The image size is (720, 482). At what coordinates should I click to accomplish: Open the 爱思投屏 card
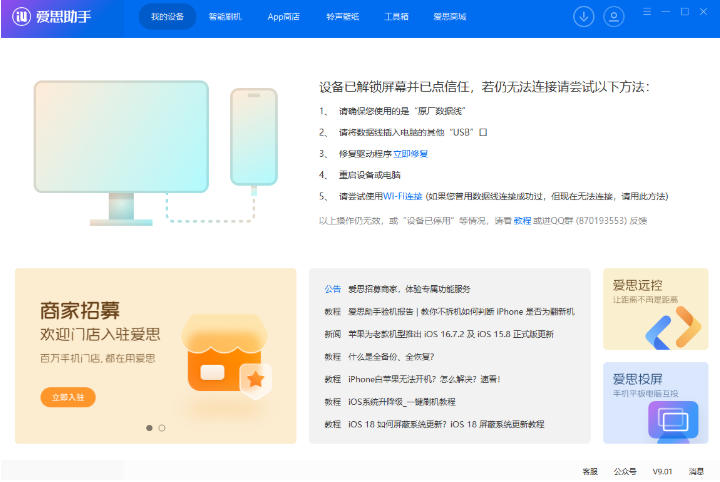[x=656, y=403]
